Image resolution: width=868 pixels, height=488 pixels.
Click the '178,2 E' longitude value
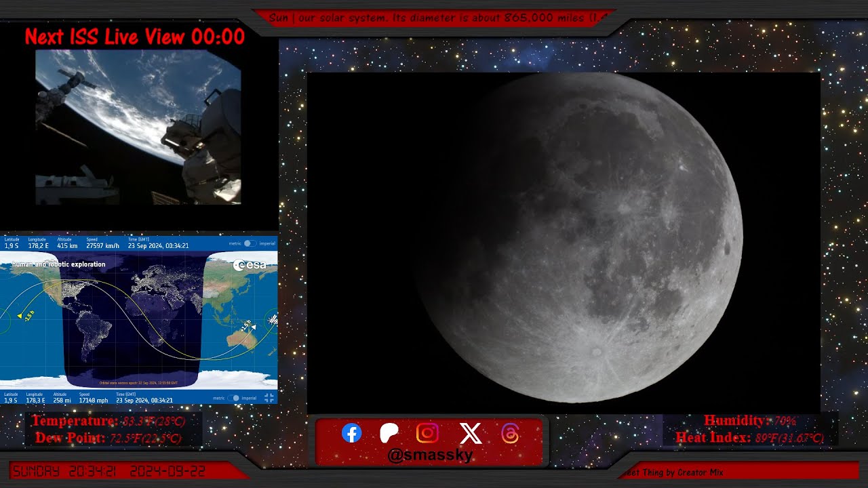tap(37, 246)
